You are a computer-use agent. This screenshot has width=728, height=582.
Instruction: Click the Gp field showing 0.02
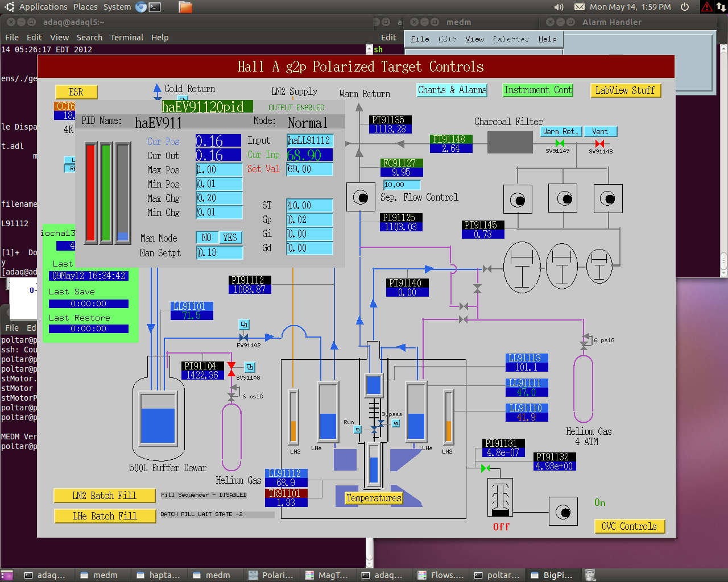(x=309, y=219)
